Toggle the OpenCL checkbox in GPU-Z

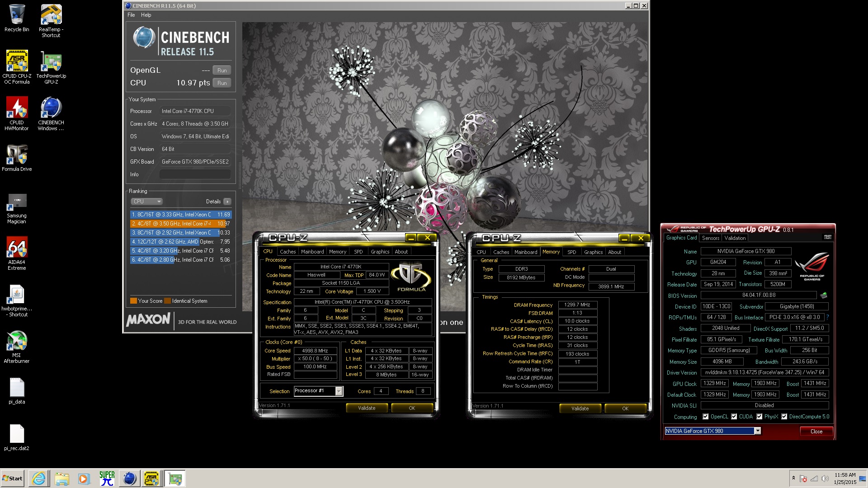pyautogui.click(x=705, y=417)
